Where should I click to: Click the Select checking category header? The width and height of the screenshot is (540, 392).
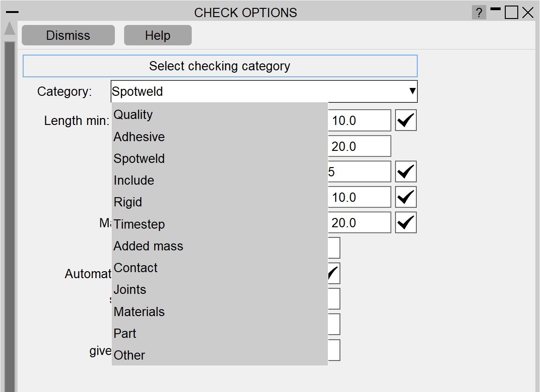pyautogui.click(x=220, y=66)
